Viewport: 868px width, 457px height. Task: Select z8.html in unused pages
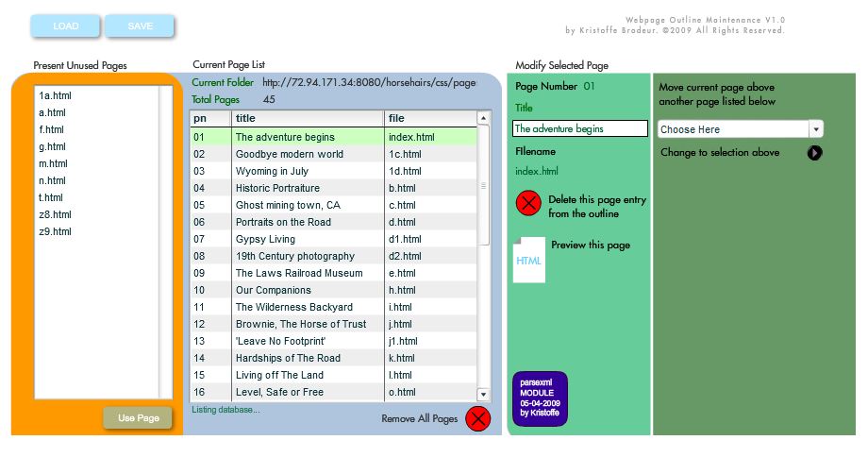point(55,214)
